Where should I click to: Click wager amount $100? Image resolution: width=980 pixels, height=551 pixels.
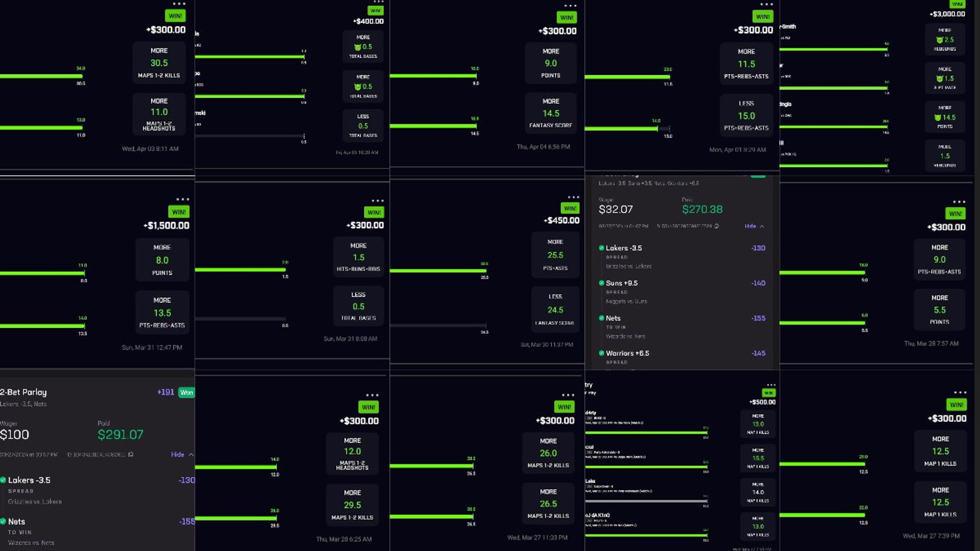pyautogui.click(x=15, y=435)
